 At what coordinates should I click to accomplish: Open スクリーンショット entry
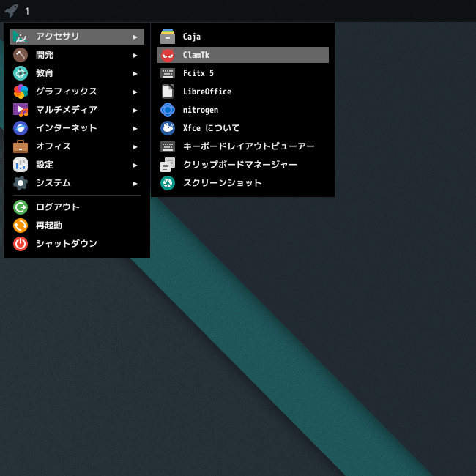242,183
